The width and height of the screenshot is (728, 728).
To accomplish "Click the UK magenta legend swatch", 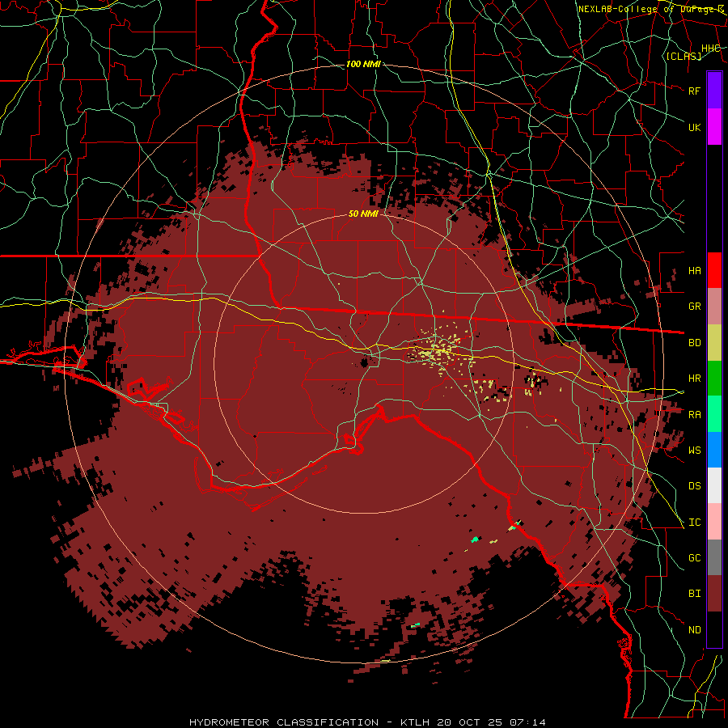I will [x=714, y=126].
